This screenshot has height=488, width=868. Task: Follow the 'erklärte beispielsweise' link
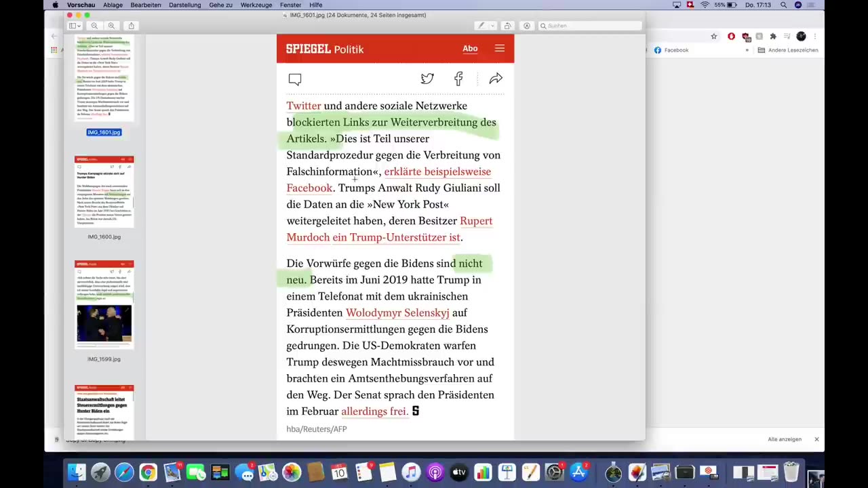tap(437, 171)
